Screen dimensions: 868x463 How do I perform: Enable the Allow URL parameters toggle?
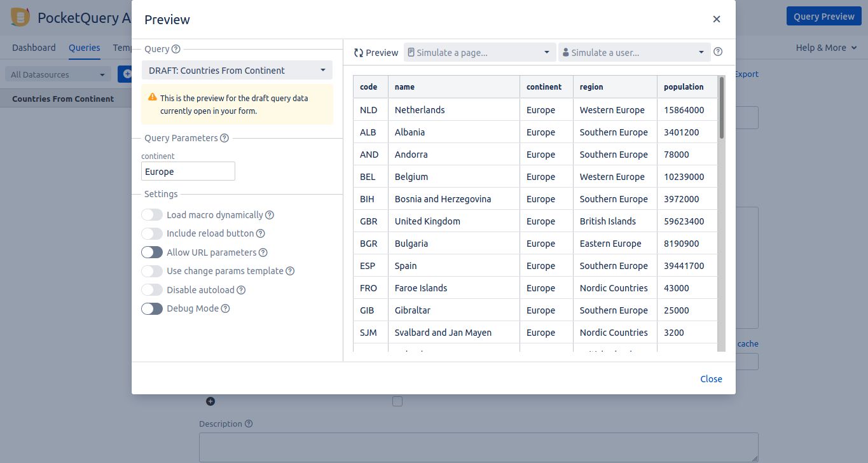(x=152, y=252)
